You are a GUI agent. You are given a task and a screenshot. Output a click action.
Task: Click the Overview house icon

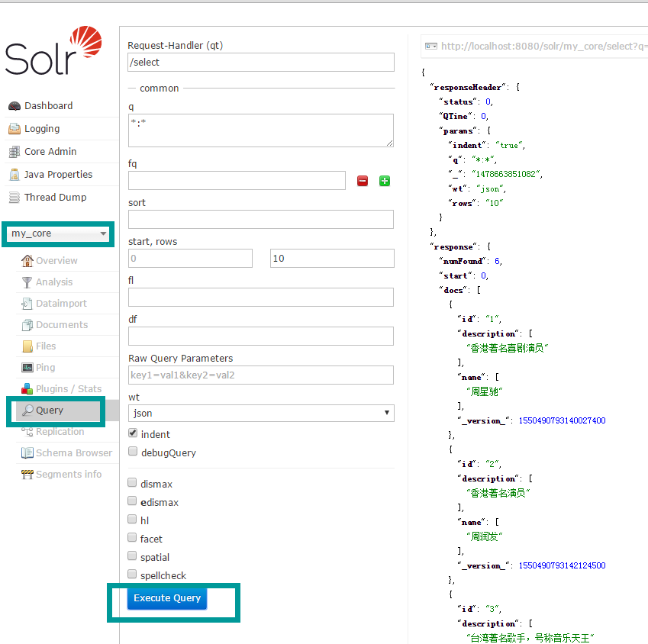point(27,261)
